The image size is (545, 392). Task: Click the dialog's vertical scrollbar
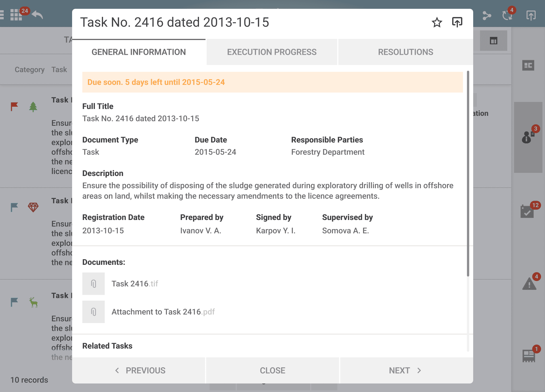pos(468,173)
